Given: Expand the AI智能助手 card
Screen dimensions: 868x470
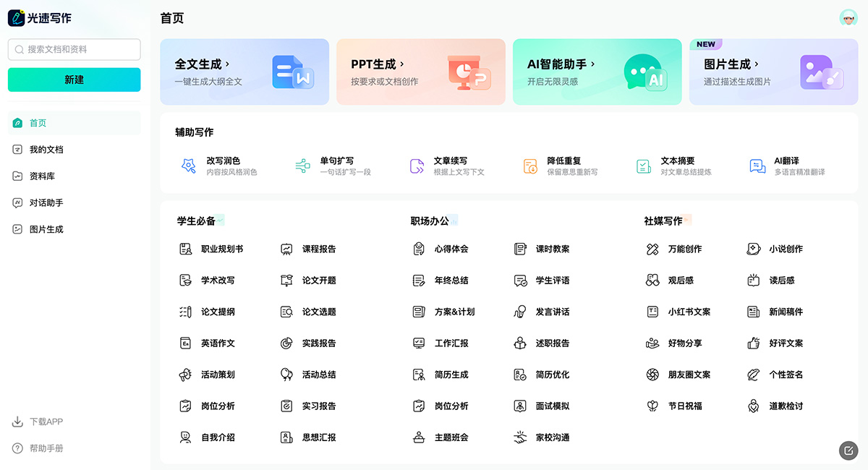Looking at the screenshot, I should (597, 72).
